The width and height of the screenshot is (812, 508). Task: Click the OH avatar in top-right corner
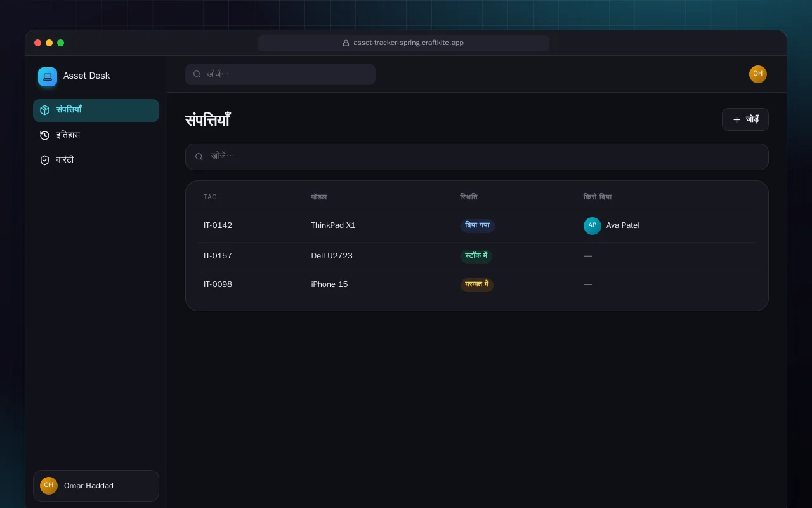tap(758, 74)
